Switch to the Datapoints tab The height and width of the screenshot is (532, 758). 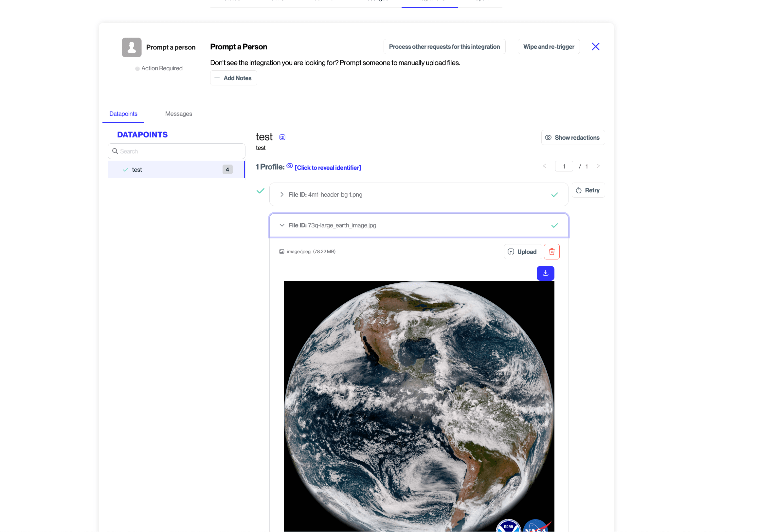(x=123, y=114)
